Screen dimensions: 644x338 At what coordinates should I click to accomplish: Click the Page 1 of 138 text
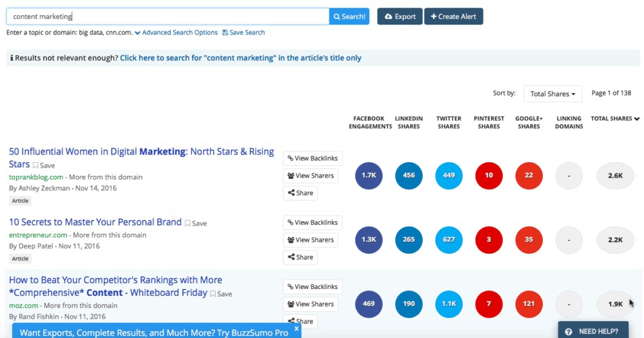611,93
